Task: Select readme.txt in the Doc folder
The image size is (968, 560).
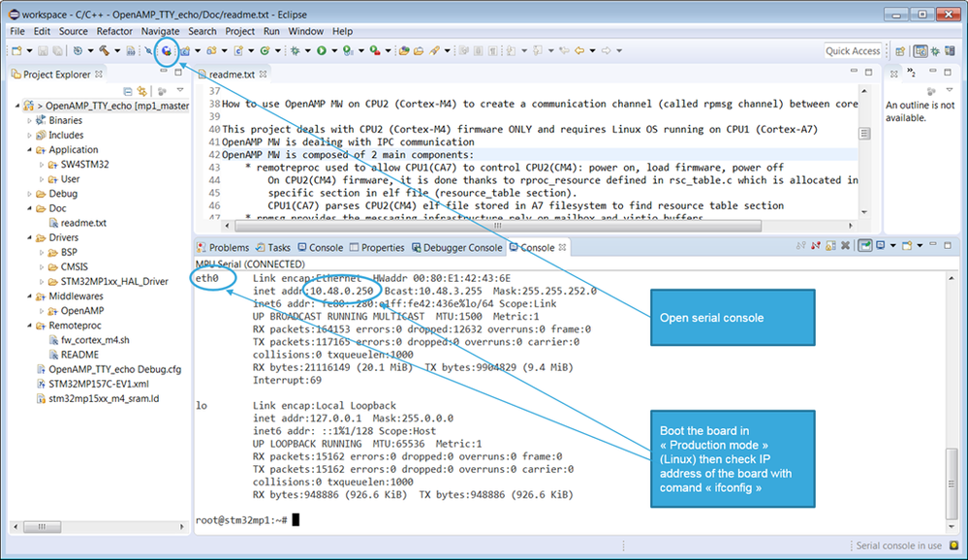Action: tap(83, 223)
